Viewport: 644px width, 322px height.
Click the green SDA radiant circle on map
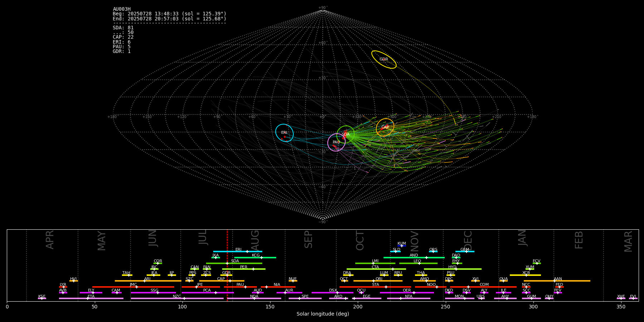[346, 135]
